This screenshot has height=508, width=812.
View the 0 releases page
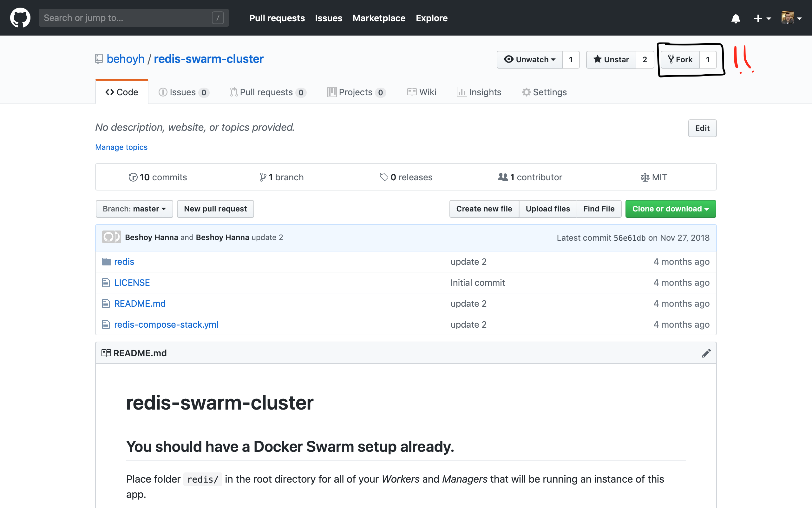(x=406, y=177)
